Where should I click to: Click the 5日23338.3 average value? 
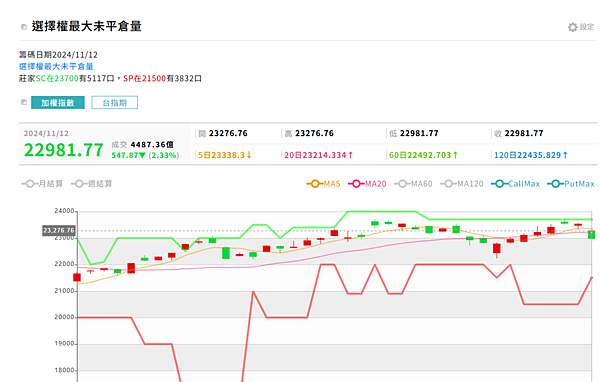click(x=225, y=155)
